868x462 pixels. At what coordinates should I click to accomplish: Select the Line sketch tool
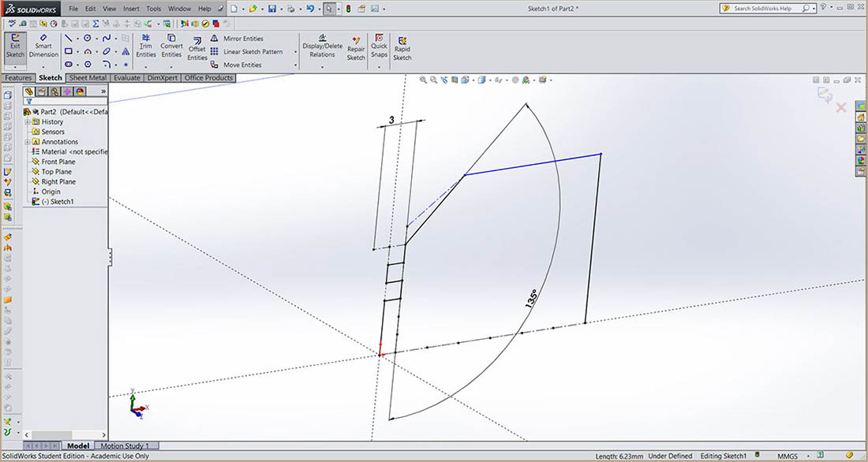68,38
